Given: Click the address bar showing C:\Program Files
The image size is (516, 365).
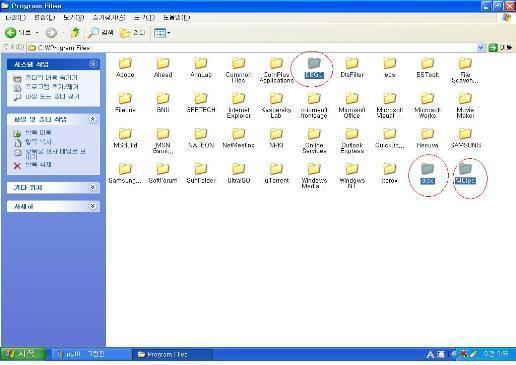Looking at the screenshot, I should (x=252, y=48).
